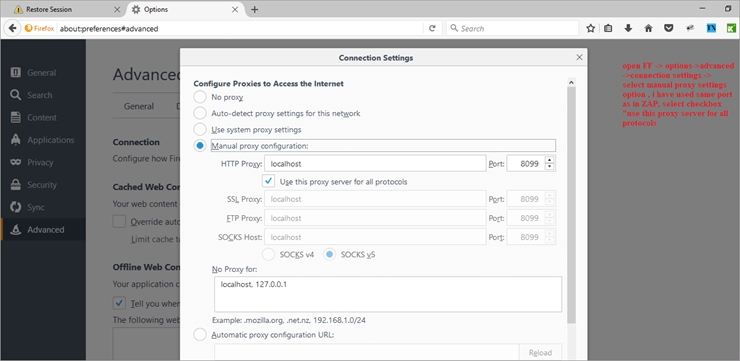Choose Automatic proxy configuration URL option
This screenshot has height=361, width=740.
pyautogui.click(x=200, y=335)
